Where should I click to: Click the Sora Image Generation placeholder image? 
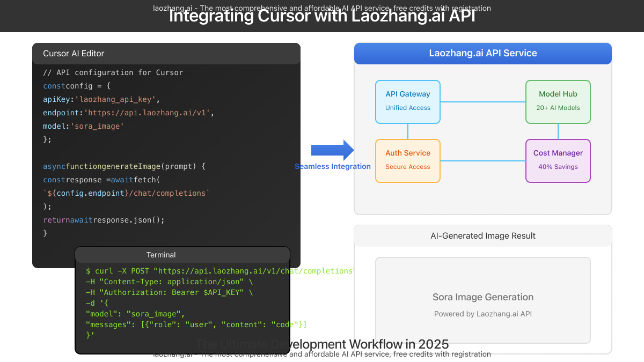pos(483,300)
